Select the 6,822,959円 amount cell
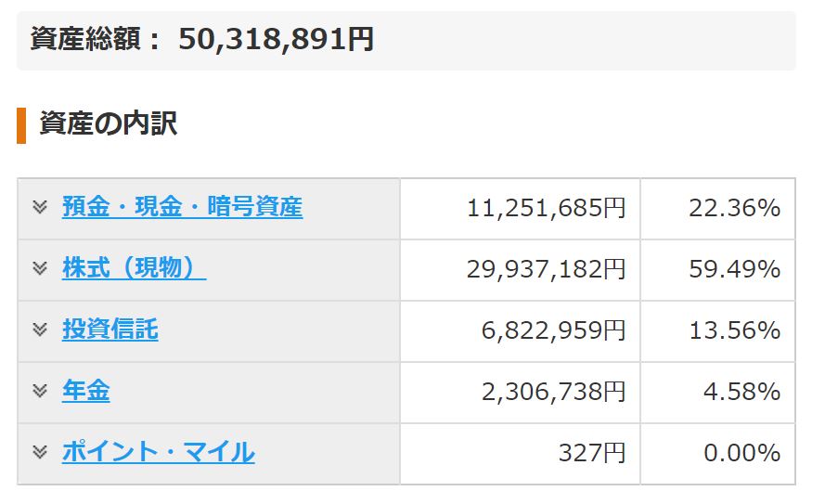Viewport: 825px width, 504px height. coord(520,331)
